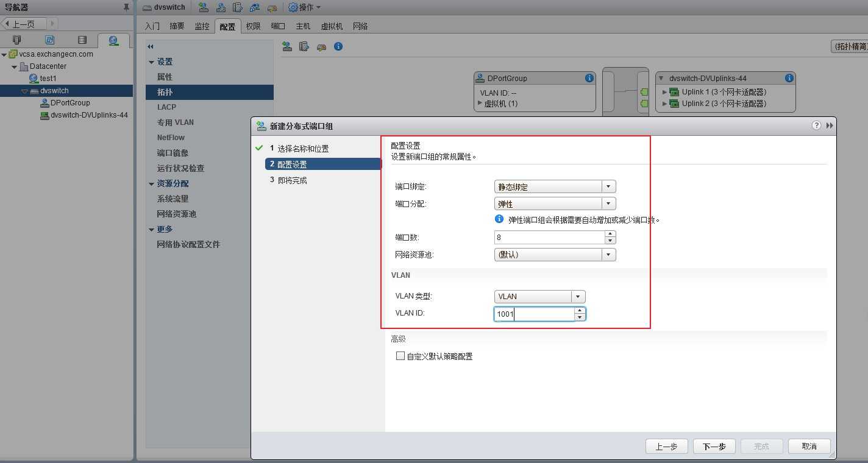Collapse dvswitch-DVUplinks-44 topology box
Image resolution: width=868 pixels, height=463 pixels.
[661, 78]
